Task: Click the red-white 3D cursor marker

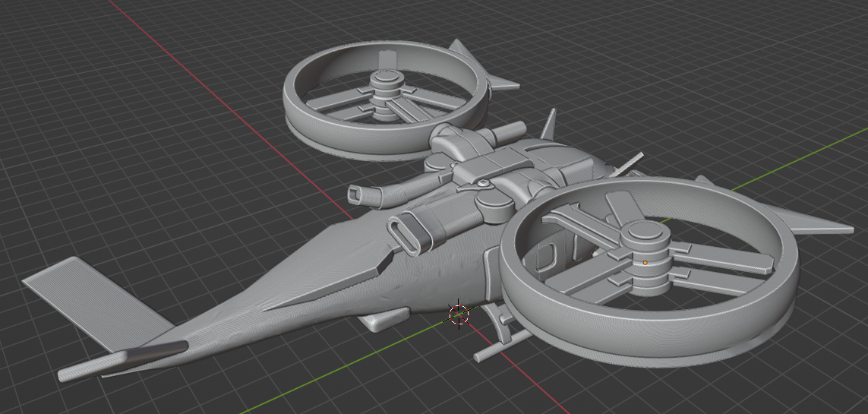Action: [459, 314]
